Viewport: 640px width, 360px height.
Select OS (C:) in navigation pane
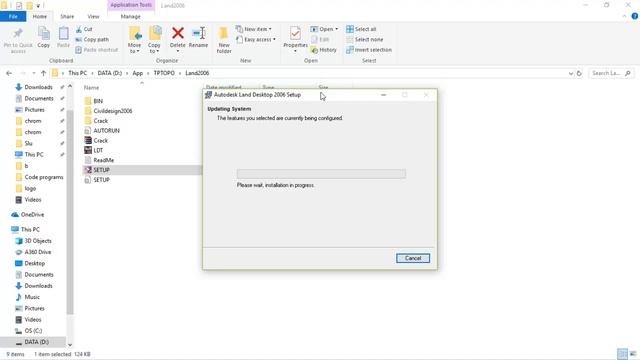tap(29, 331)
